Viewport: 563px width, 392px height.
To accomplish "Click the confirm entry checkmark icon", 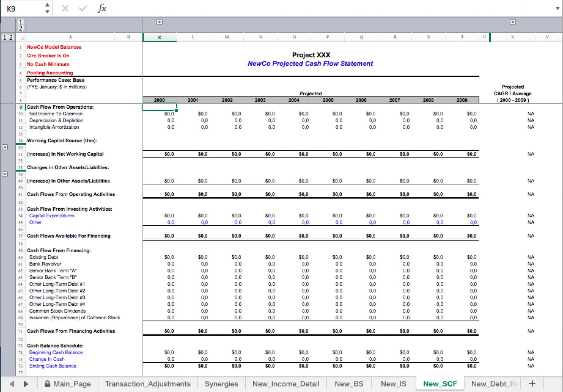I will tap(83, 8).
